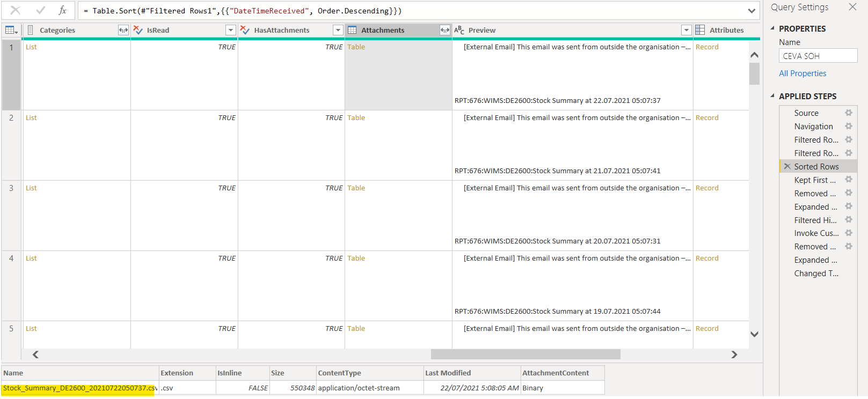Click the Preview column ABC type icon
Image resolution: width=868 pixels, height=399 pixels.
459,30
